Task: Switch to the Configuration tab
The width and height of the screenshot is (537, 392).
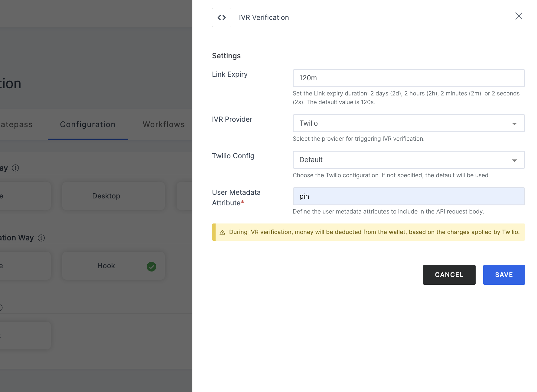Action: coord(88,124)
